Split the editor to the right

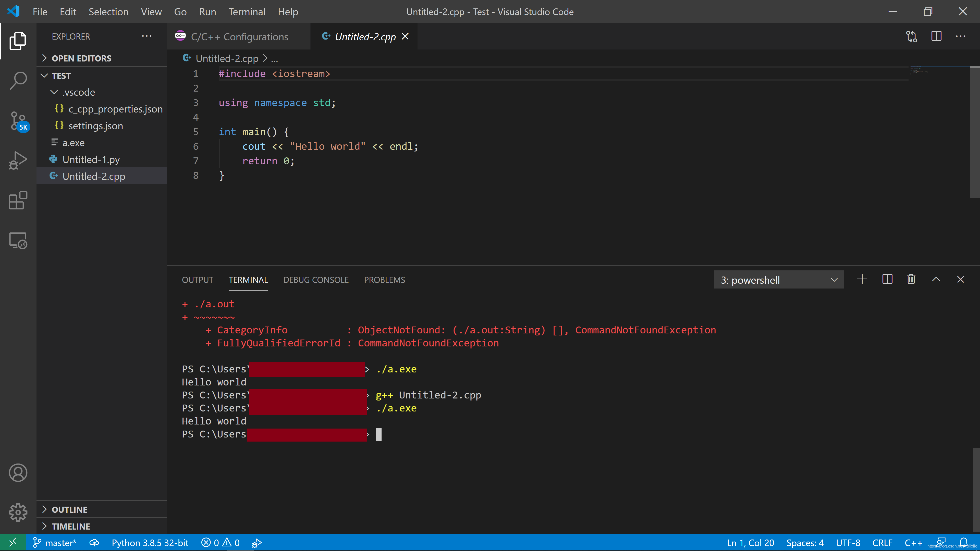coord(936,36)
